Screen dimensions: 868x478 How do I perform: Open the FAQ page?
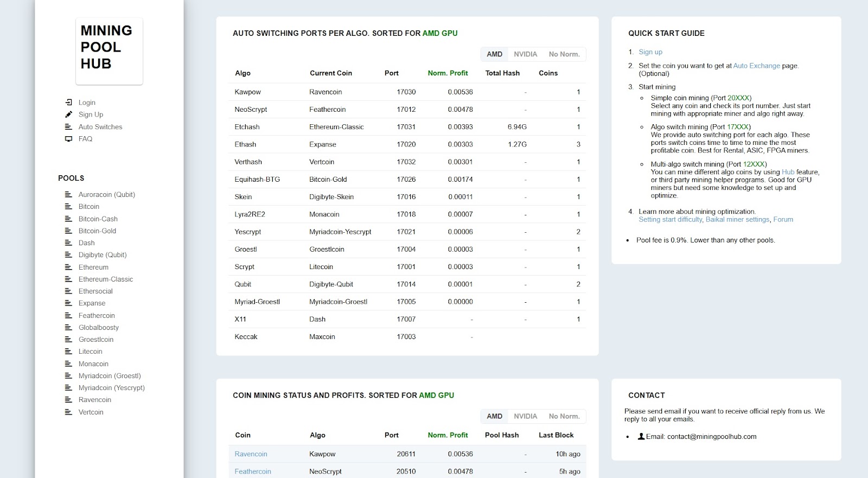click(x=85, y=139)
